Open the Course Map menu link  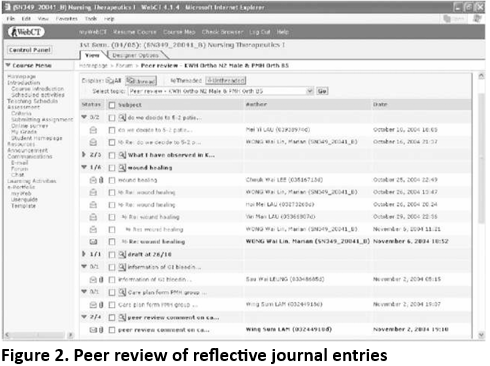179,32
